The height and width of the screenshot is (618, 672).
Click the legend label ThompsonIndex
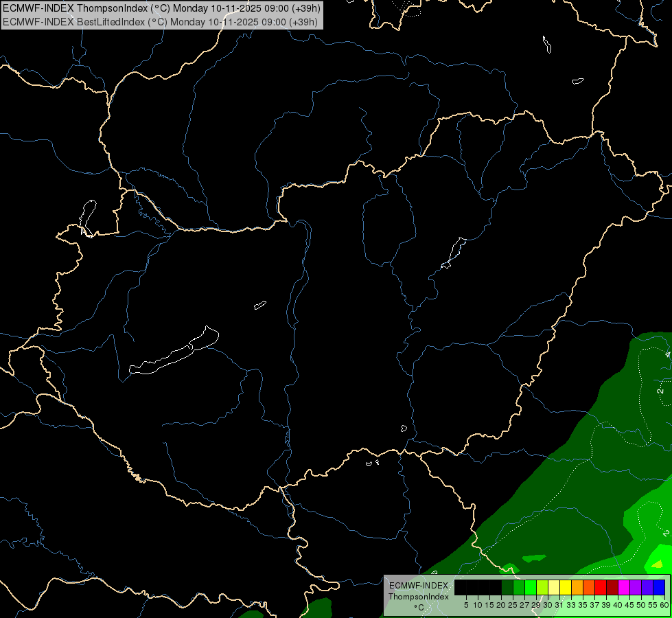tap(419, 597)
